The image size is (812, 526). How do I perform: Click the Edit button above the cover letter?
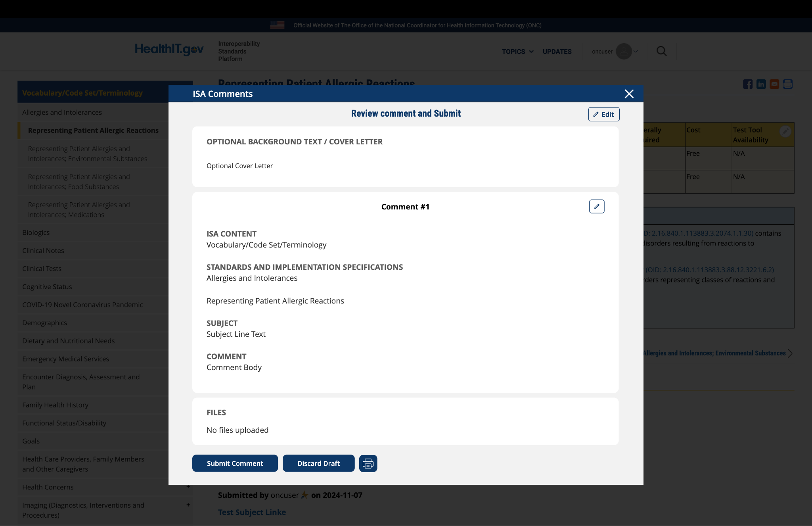(603, 114)
